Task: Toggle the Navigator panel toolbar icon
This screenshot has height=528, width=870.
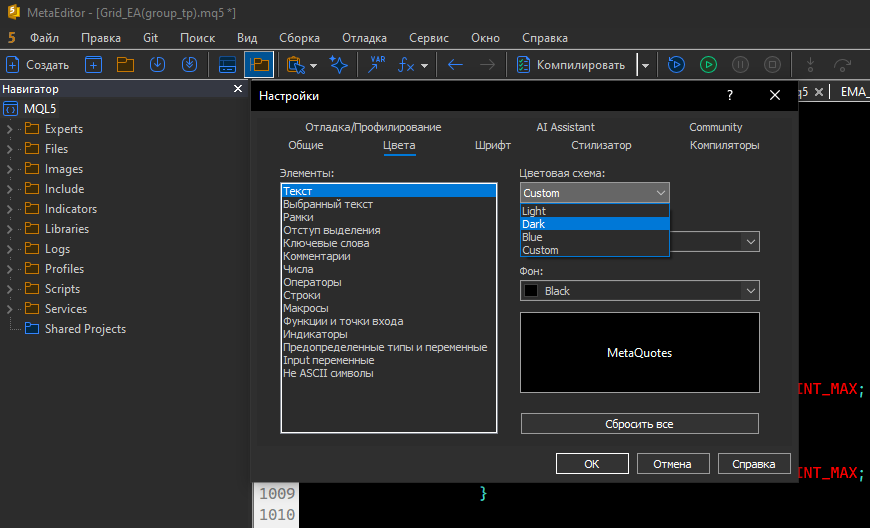Action: (259, 65)
